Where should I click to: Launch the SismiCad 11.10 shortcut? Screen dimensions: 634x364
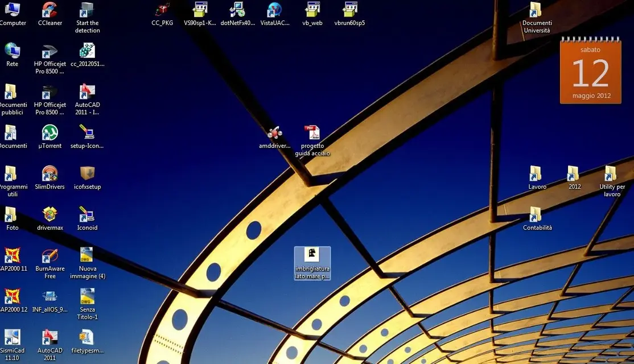(x=12, y=345)
